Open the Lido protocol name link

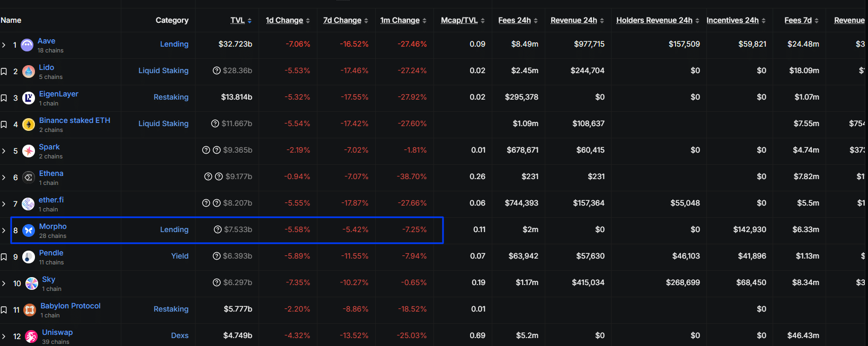pos(47,67)
